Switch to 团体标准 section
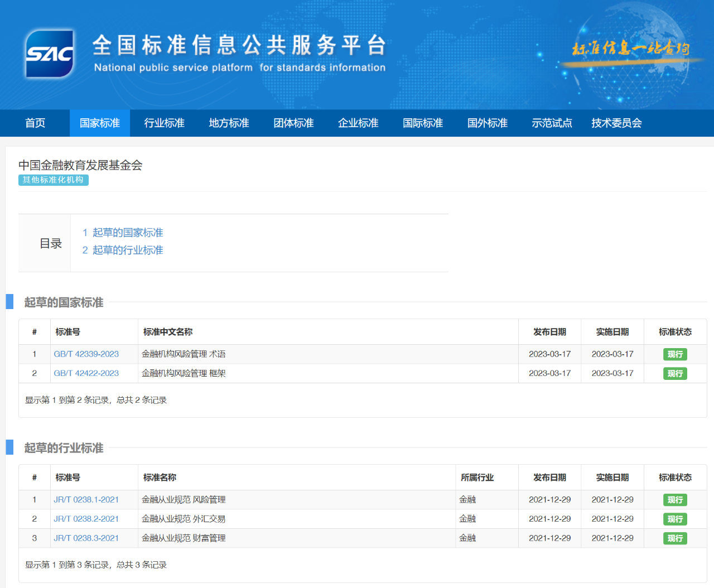 tap(293, 123)
